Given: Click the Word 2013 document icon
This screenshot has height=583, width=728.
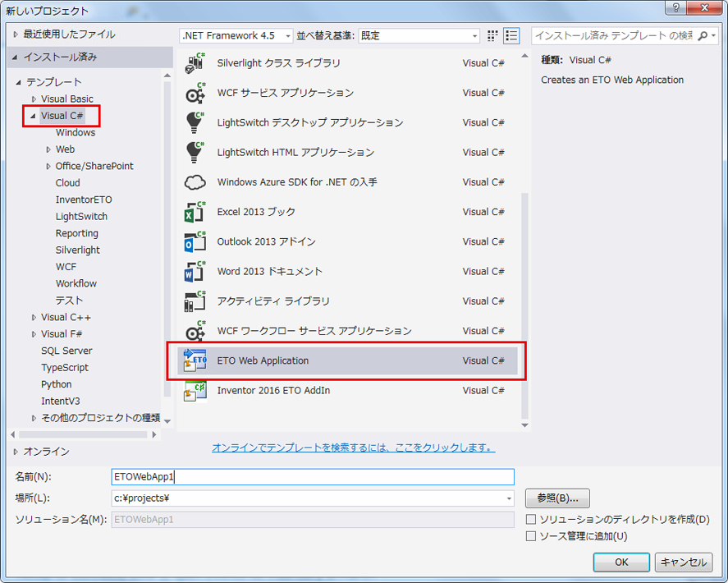Looking at the screenshot, I should 195,271.
